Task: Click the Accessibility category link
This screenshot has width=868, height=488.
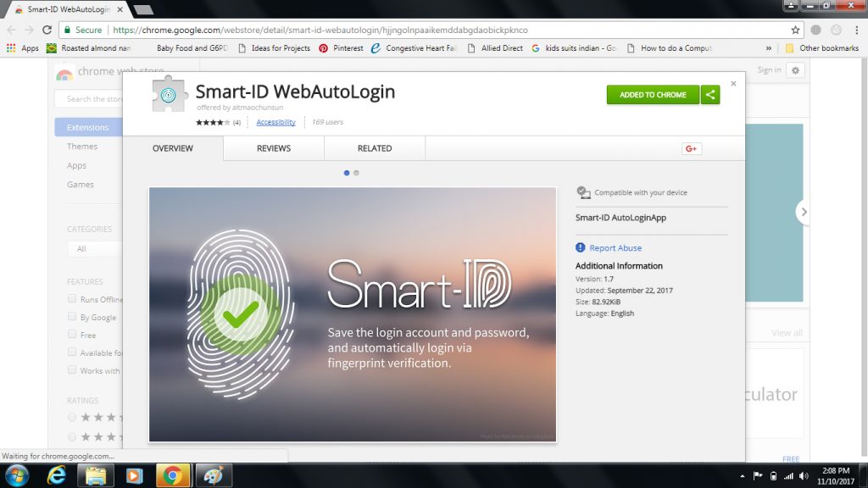Action: pos(275,122)
